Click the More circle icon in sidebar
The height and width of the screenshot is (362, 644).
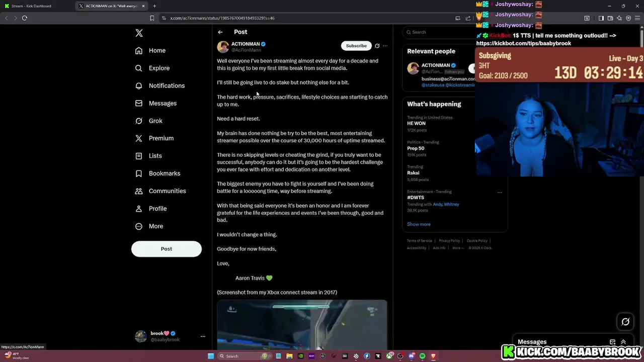pos(139,226)
